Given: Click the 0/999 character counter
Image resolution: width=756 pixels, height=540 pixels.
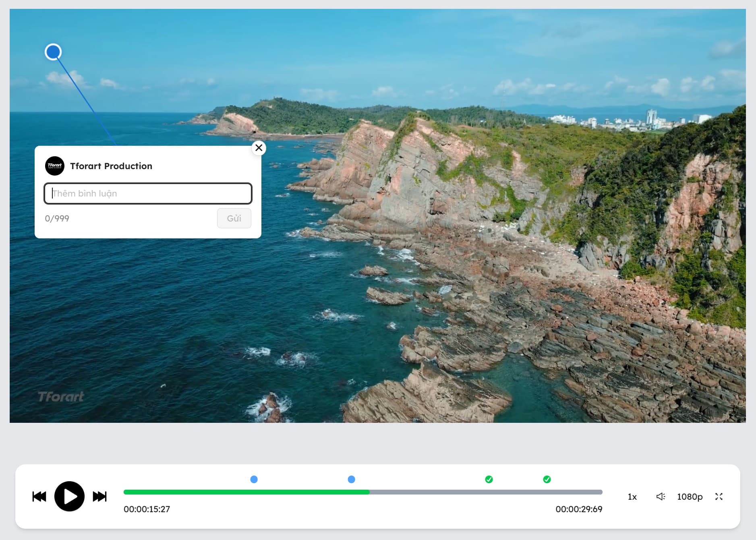Looking at the screenshot, I should [57, 218].
